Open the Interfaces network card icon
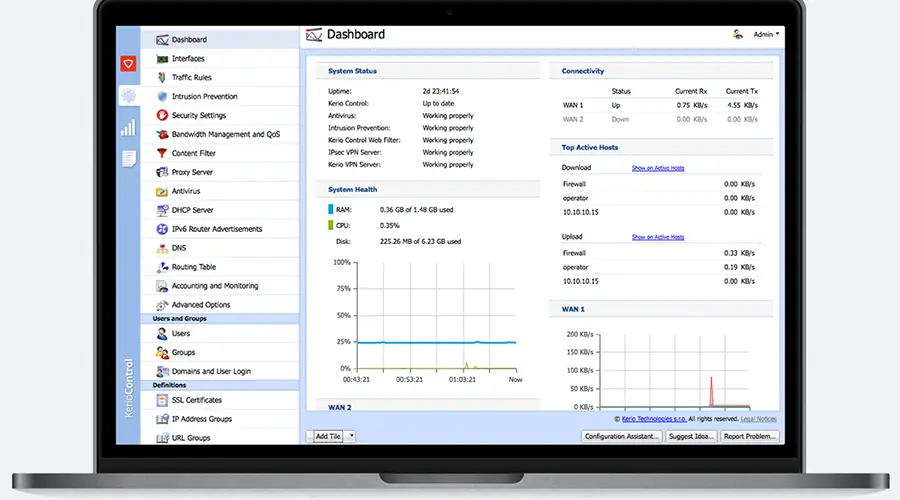Viewport: 900px width, 500px height. [x=162, y=59]
